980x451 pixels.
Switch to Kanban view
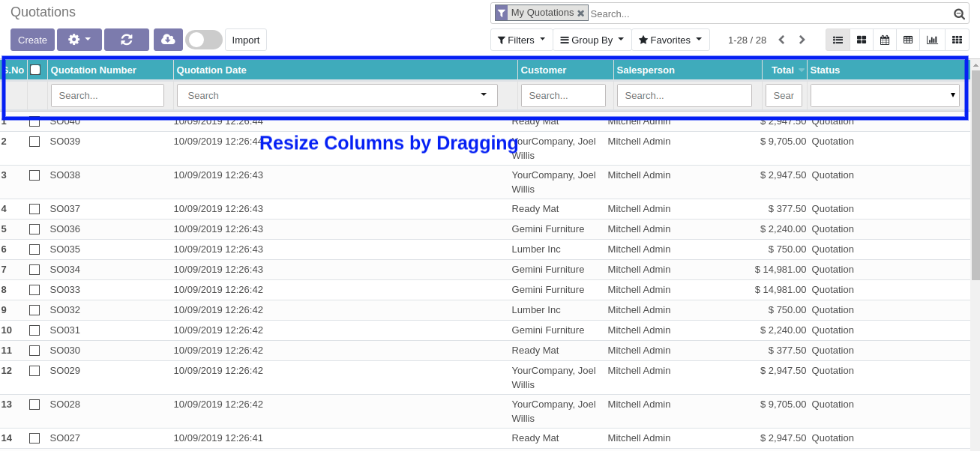tap(862, 40)
